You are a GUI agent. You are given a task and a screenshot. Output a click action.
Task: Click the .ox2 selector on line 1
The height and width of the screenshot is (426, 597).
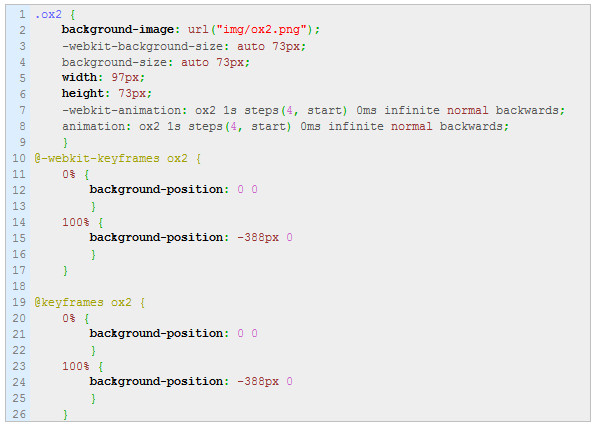pos(48,14)
